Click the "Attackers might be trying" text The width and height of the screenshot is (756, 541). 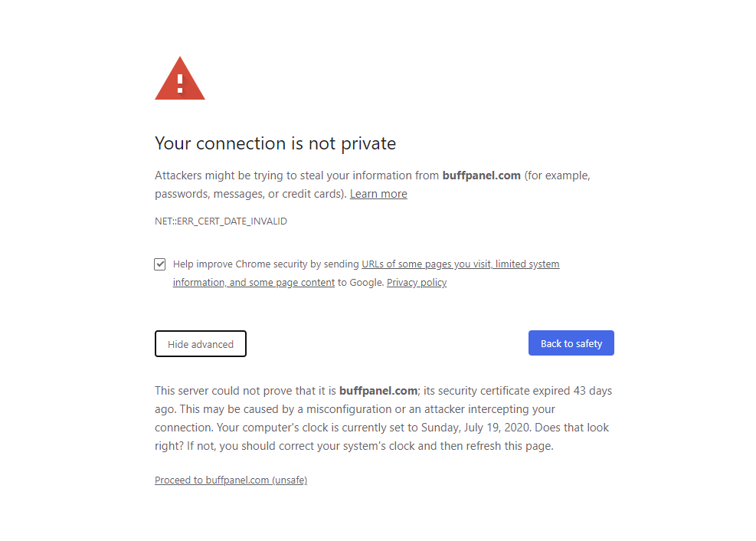click(224, 175)
